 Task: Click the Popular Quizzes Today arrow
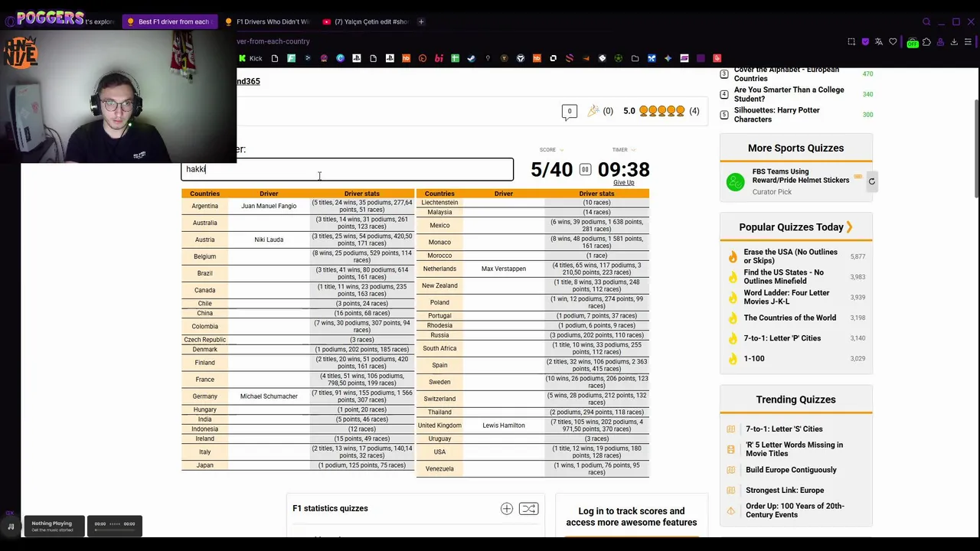(x=849, y=227)
